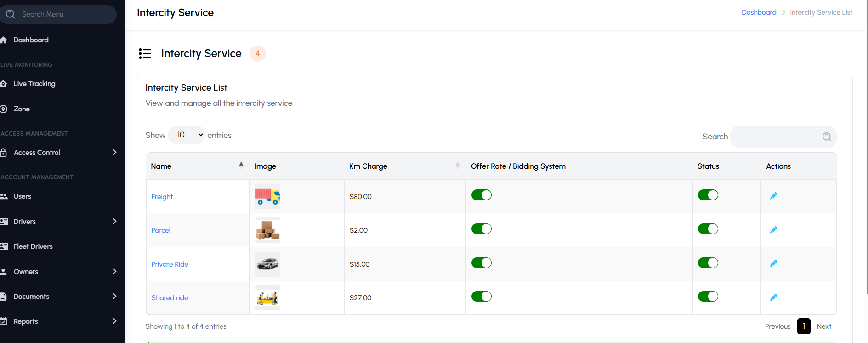Click the Dashboard home icon in sidebar

4,40
